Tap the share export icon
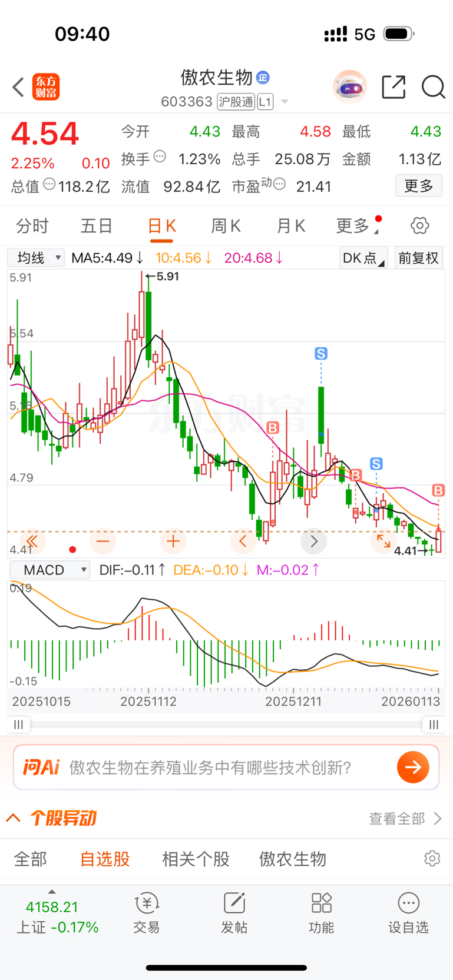This screenshot has width=453, height=980. (x=394, y=87)
